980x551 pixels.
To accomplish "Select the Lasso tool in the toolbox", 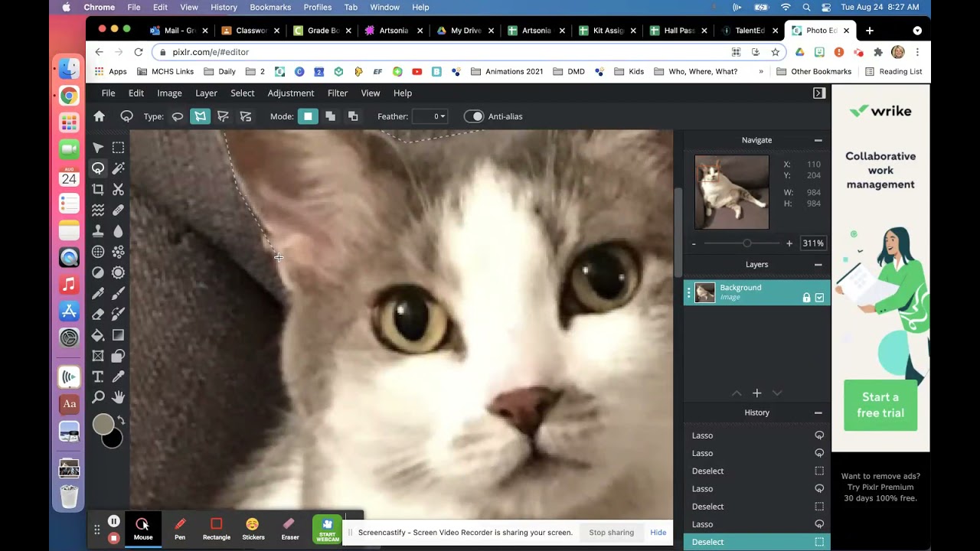I will pos(98,168).
